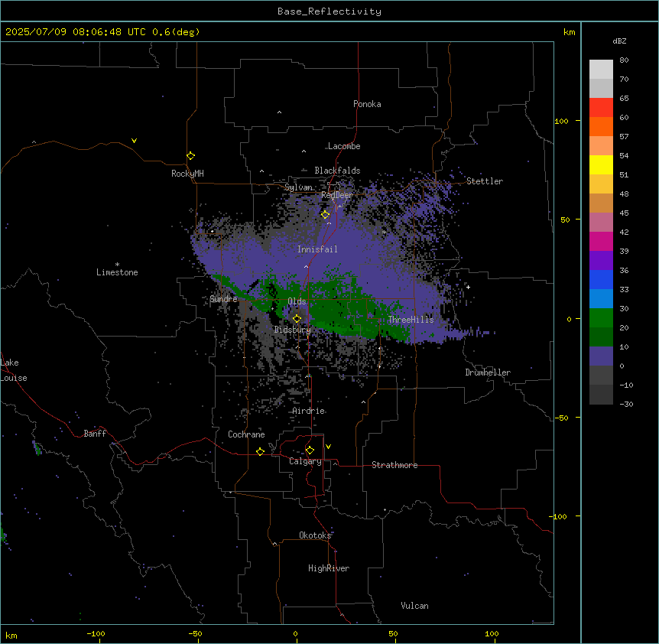Click the km unit label at bottom left

[x=11, y=636]
